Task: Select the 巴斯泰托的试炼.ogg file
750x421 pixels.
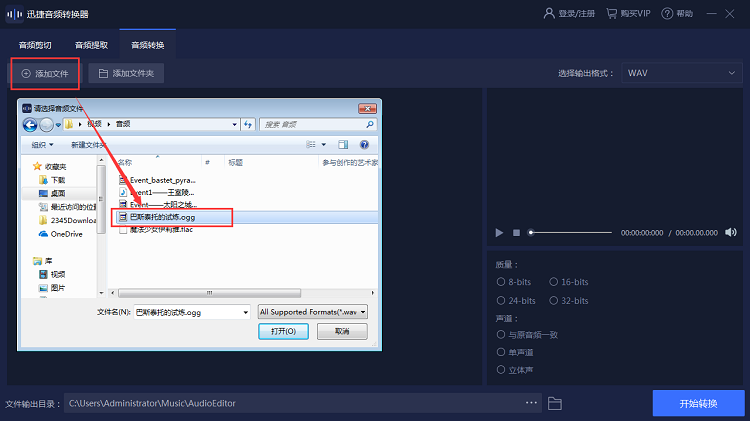Action: pyautogui.click(x=157, y=217)
